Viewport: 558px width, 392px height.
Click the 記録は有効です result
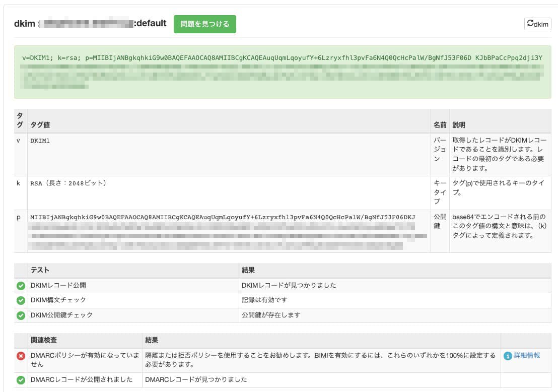[x=264, y=300]
